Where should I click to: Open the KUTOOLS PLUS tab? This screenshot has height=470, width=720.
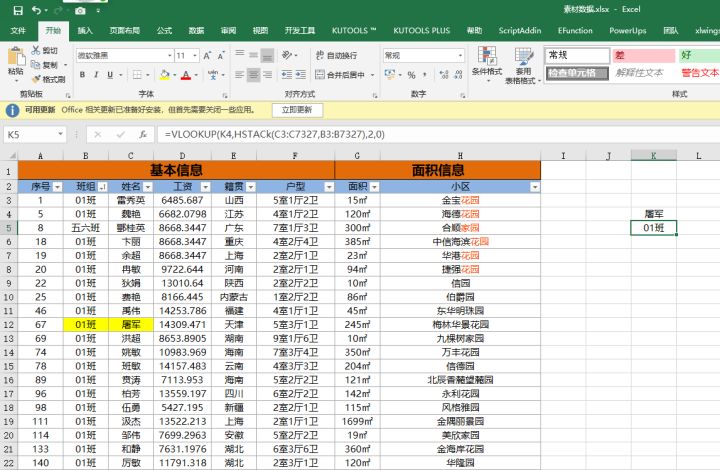[422, 31]
